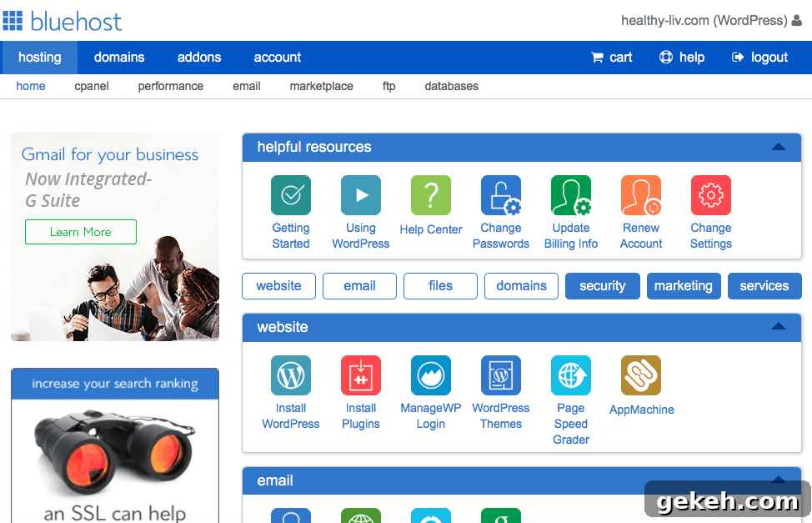This screenshot has height=523, width=812.
Task: Open the Update Billing Info icon
Action: 571,195
